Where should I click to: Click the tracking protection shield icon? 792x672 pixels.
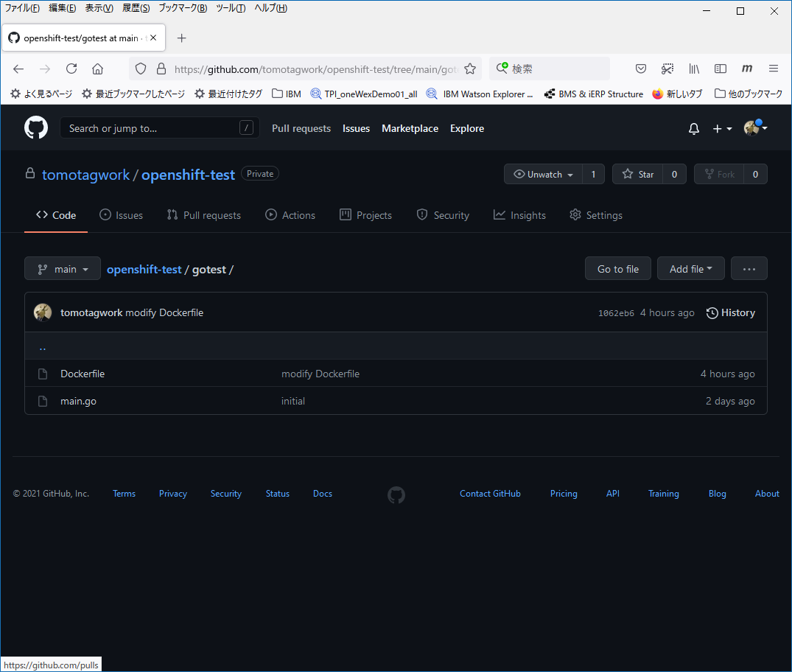tap(141, 69)
